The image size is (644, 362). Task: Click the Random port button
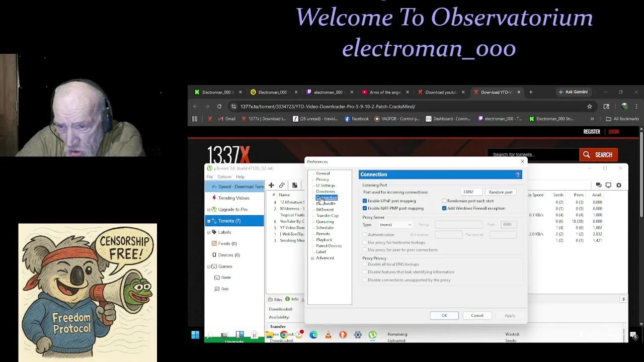coord(501,192)
